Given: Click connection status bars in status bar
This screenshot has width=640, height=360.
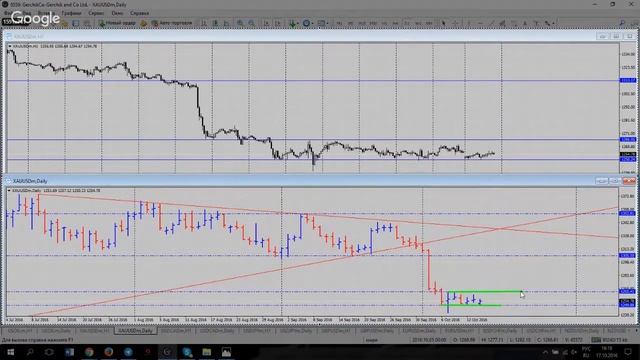Looking at the screenshot, I should [x=596, y=340].
